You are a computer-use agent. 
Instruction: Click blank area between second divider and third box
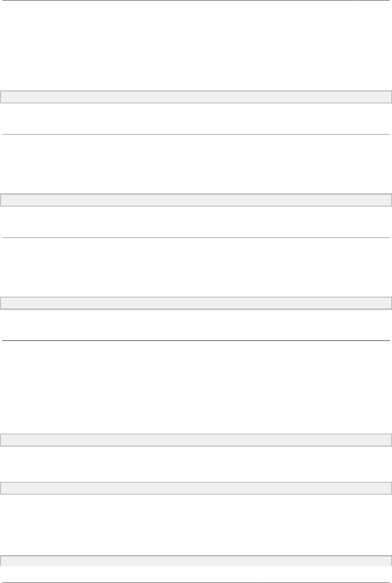coord(196,267)
